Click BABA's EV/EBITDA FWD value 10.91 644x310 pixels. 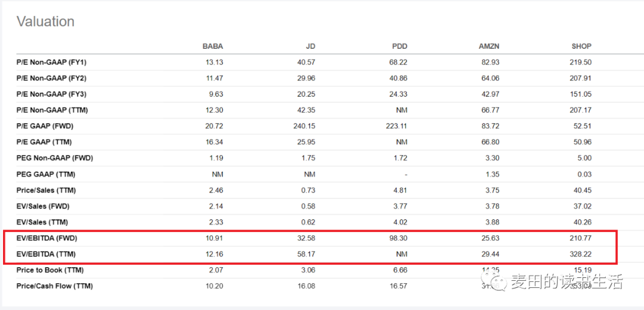coord(215,238)
